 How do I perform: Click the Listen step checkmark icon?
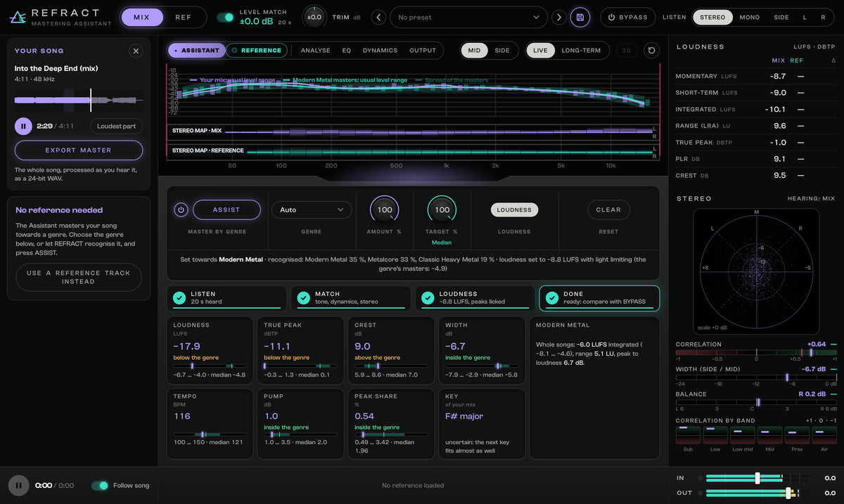coord(179,298)
